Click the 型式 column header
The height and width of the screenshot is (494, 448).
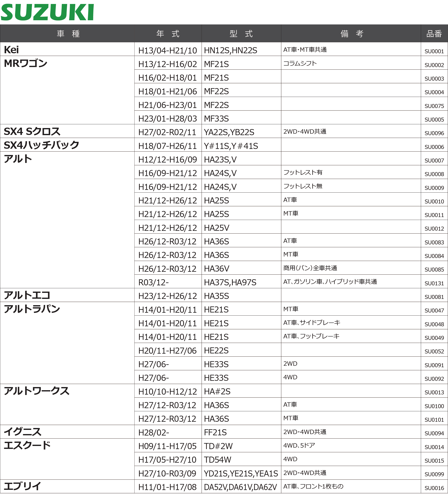point(241,34)
